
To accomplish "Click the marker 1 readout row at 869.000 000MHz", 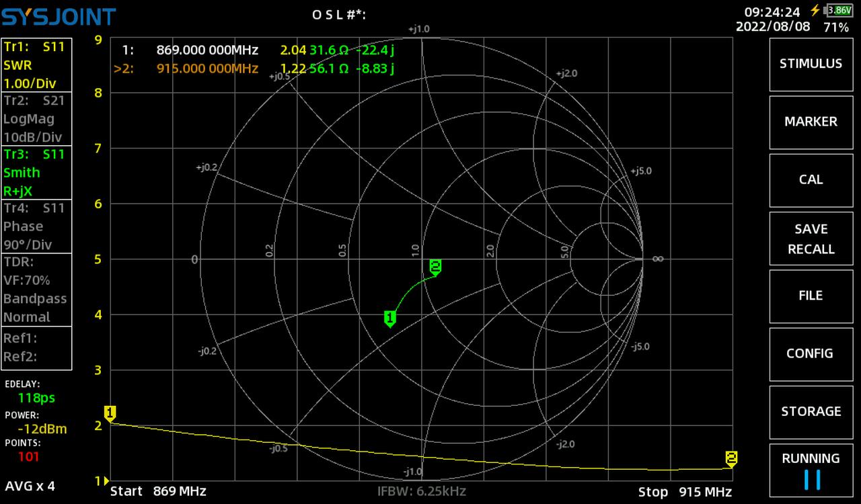I will pyautogui.click(x=258, y=50).
